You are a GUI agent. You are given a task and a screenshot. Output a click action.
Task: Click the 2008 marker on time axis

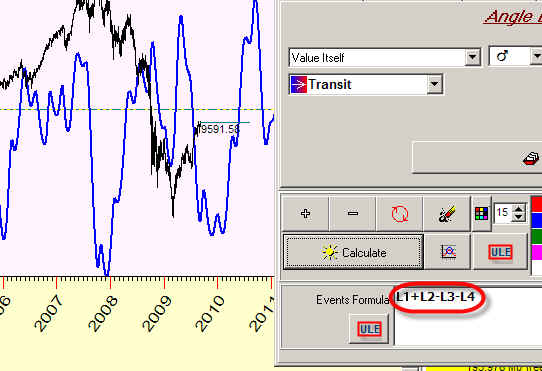tap(103, 313)
